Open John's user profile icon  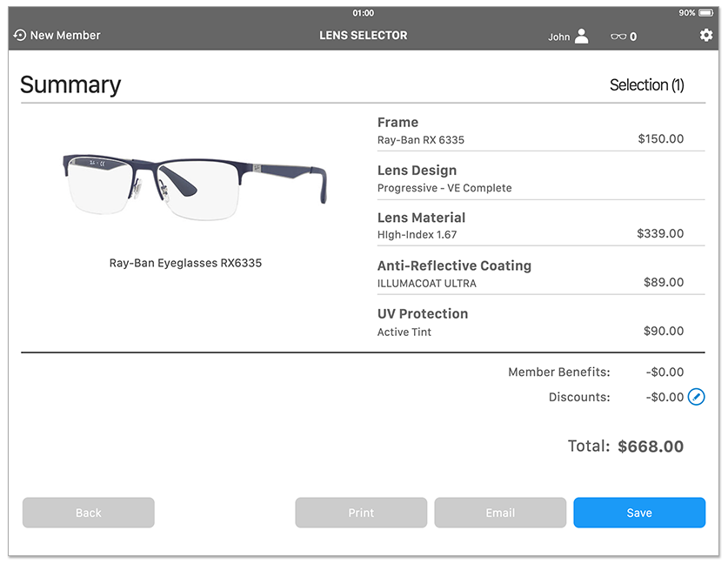581,37
